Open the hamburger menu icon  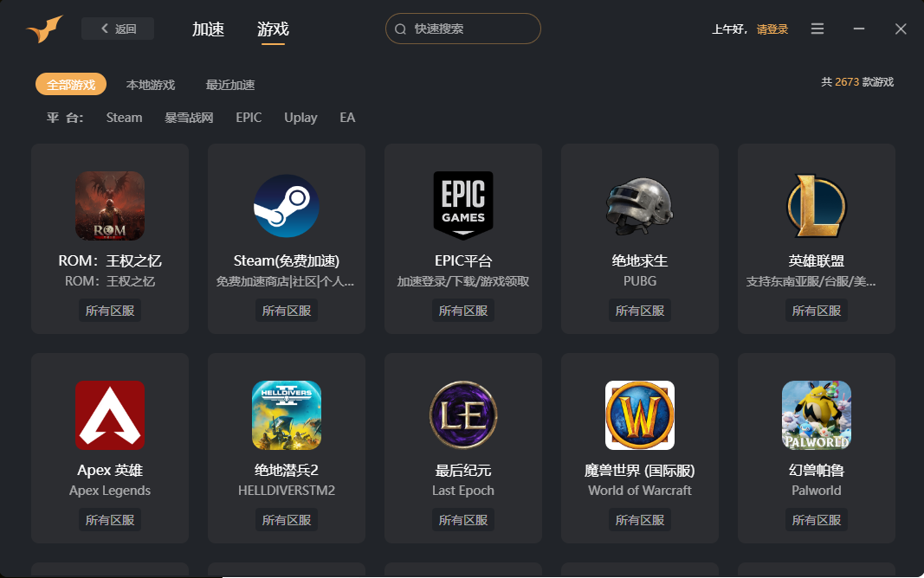[x=817, y=29]
